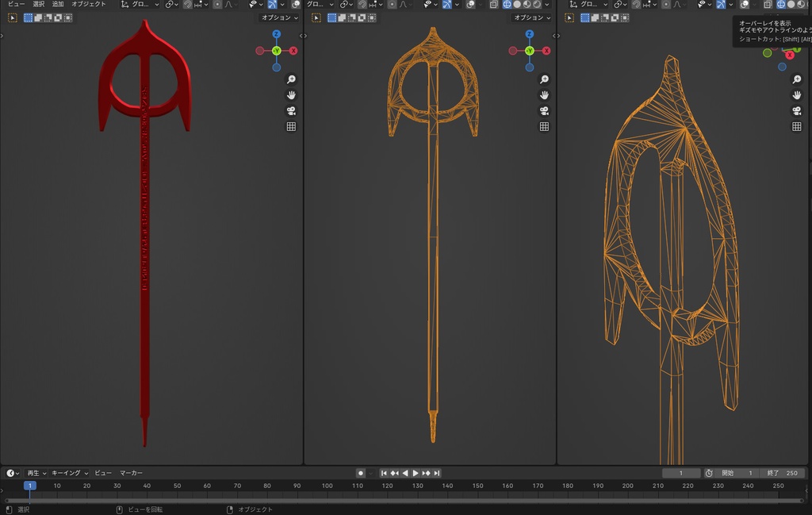The width and height of the screenshot is (812, 515).
Task: Click hand pan icon in right viewport
Action: [797, 94]
